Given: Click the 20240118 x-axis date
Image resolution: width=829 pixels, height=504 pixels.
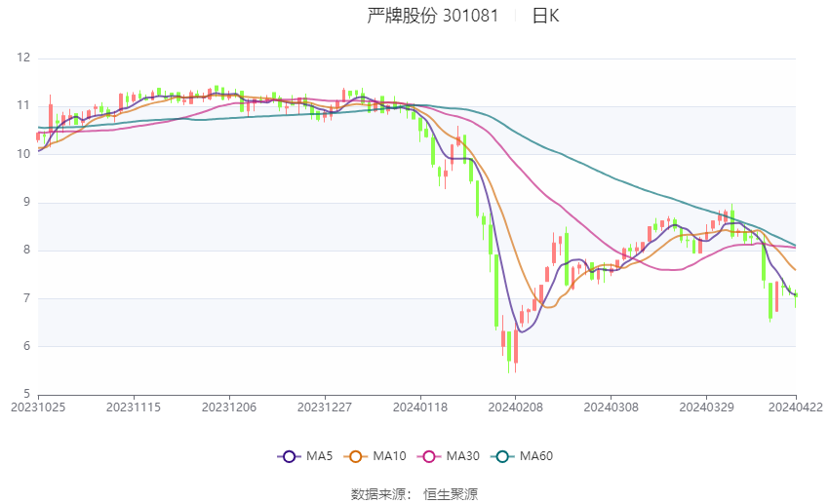Looking at the screenshot, I should (419, 407).
